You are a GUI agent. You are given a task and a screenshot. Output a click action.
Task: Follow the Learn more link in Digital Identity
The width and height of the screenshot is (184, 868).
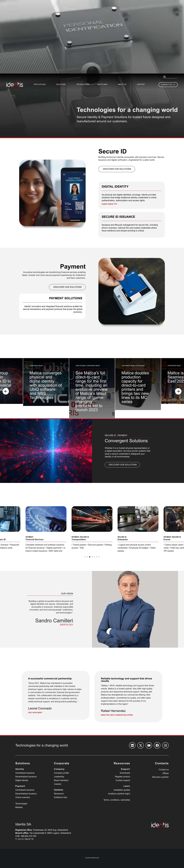109,204
